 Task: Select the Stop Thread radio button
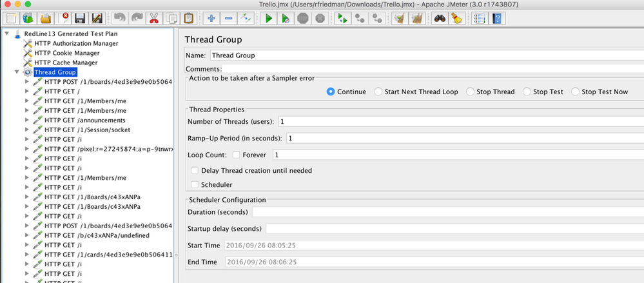coord(470,92)
